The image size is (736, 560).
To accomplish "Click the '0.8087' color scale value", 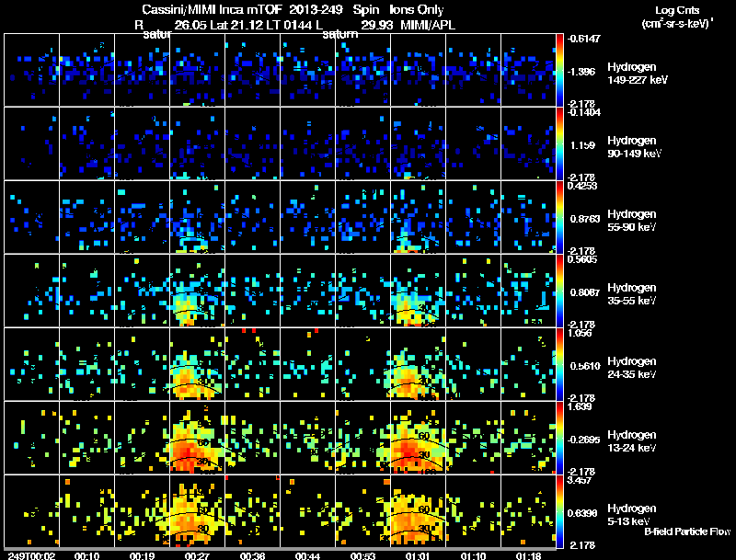I will point(585,292).
